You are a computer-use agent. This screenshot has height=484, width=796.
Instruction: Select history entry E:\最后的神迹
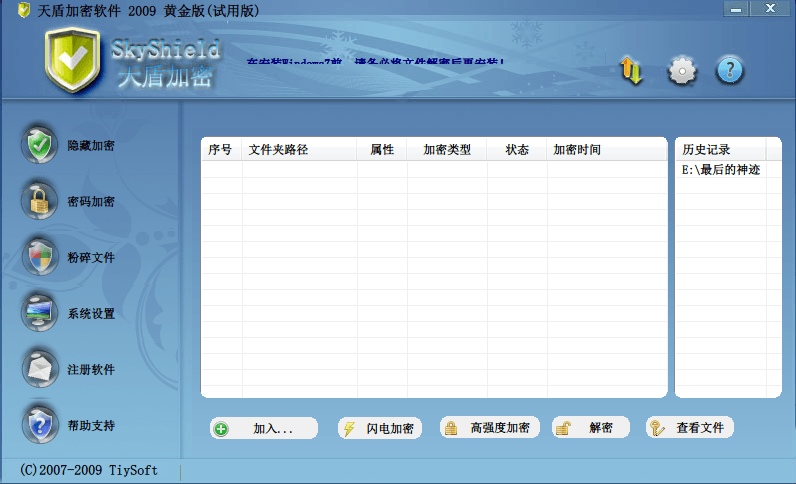pyautogui.click(x=720, y=170)
